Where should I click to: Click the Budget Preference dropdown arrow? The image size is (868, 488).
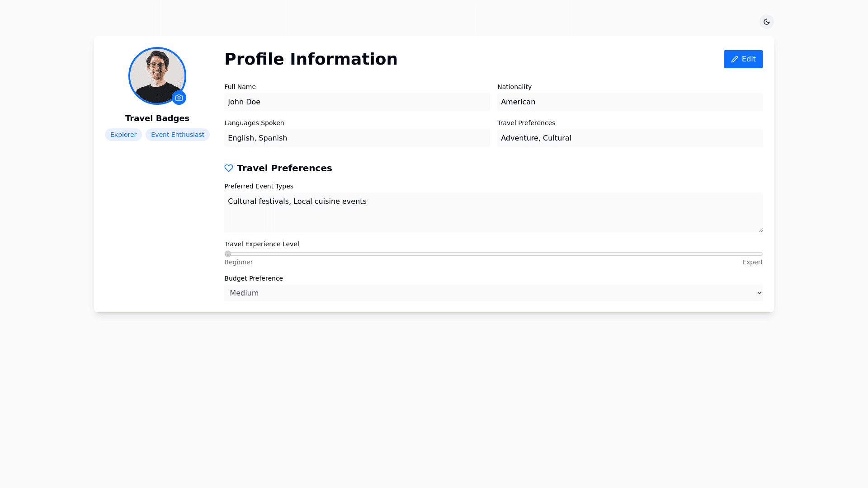pyautogui.click(x=759, y=293)
